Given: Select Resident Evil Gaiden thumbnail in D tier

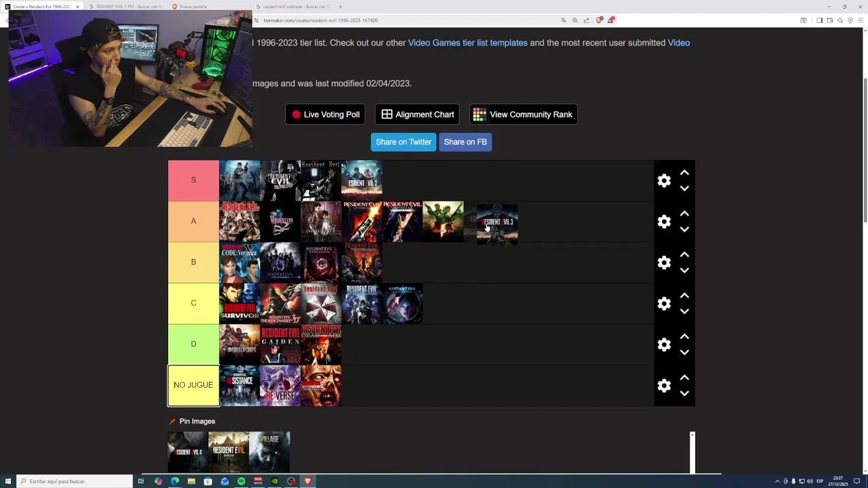Looking at the screenshot, I should coord(280,344).
